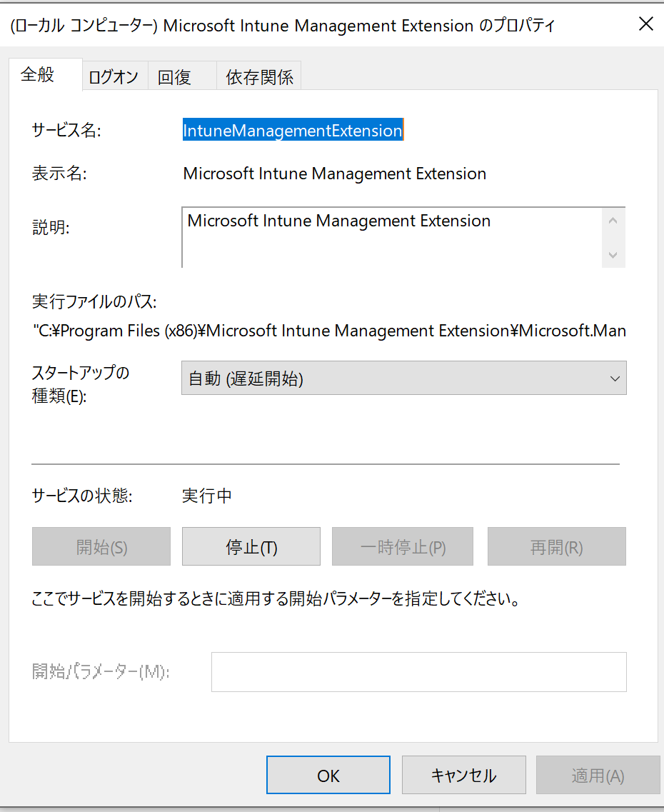Click the display name Microsoft Intune Management Extension

point(334,174)
